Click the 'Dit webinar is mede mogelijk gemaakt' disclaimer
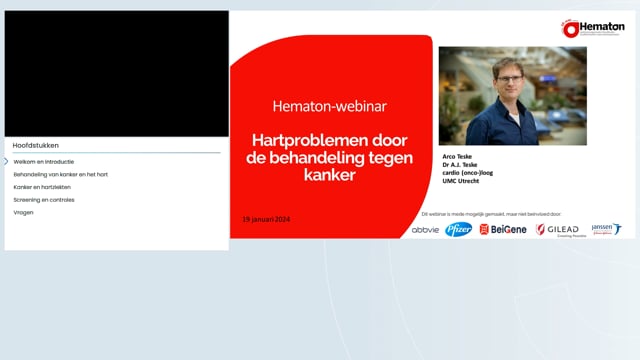Viewport: 640px width, 360px height. [x=491, y=214]
